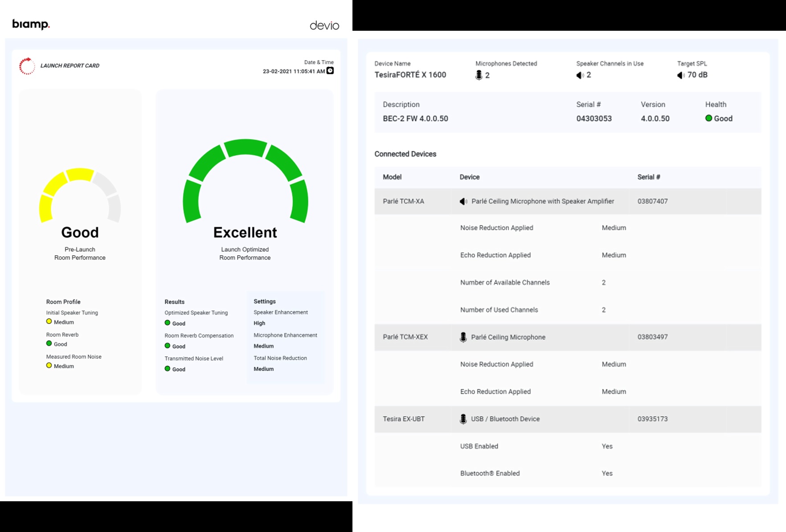The width and height of the screenshot is (786, 532).
Task: Click the Connected Devices heading
Action: coord(405,154)
